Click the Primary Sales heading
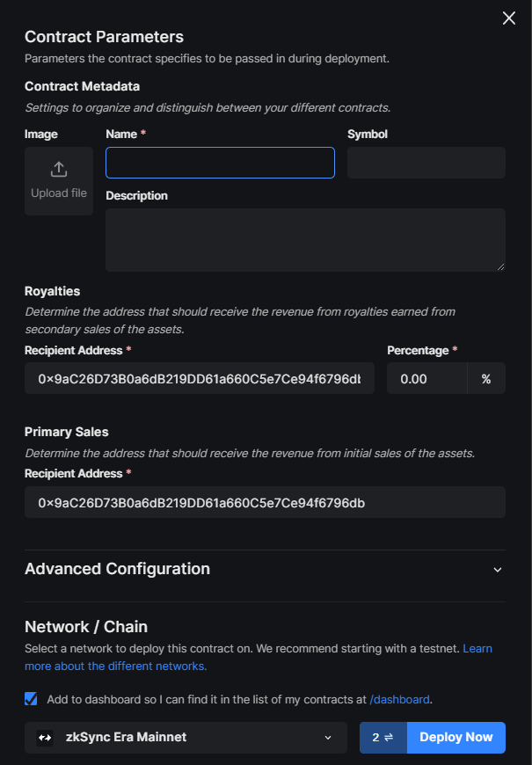The width and height of the screenshot is (532, 765). [66, 432]
